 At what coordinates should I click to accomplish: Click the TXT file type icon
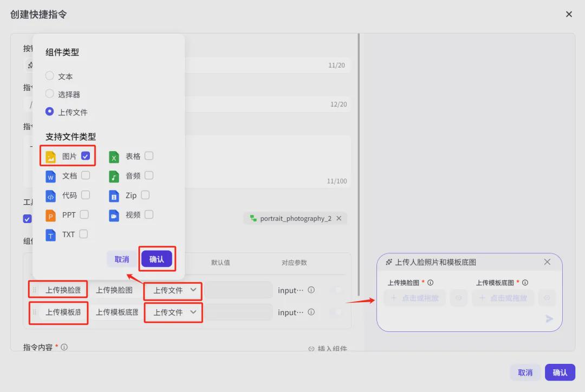click(51, 234)
